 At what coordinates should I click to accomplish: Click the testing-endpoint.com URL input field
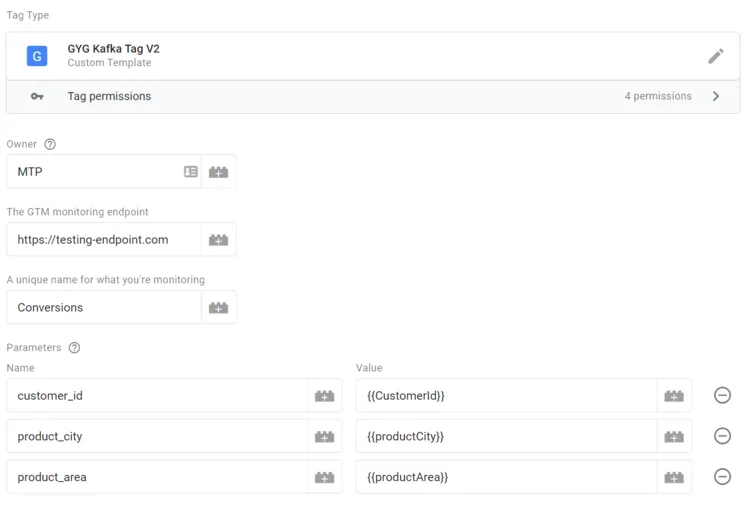[x=104, y=240]
